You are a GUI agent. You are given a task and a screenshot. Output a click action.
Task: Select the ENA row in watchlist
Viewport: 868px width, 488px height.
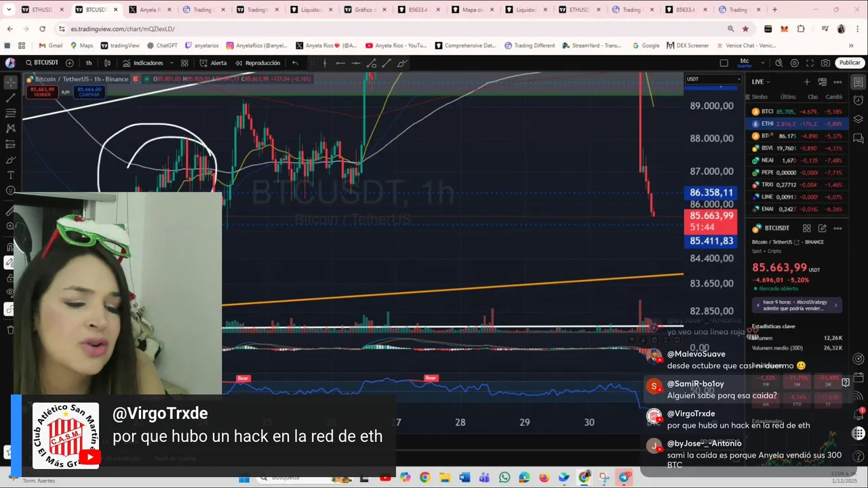coord(797,209)
